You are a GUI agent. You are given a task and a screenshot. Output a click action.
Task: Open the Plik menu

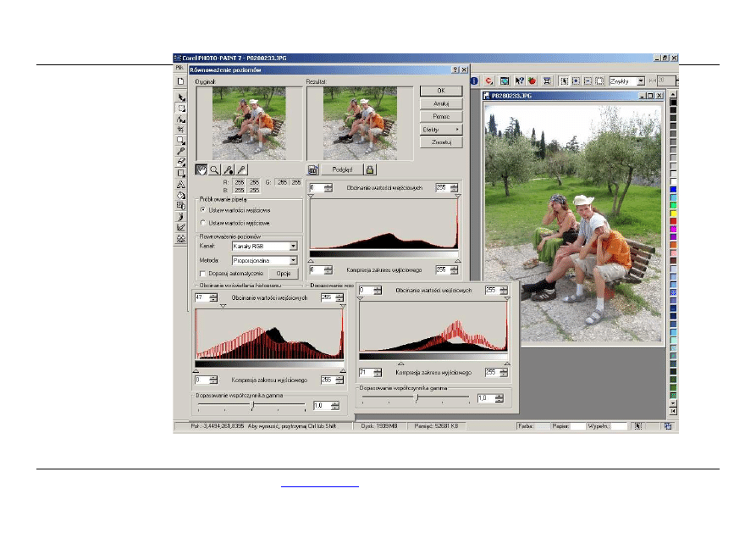(179, 67)
